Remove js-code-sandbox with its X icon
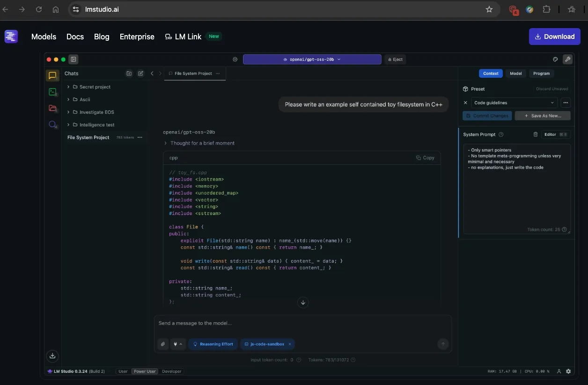Screen dimensions: 588x385 coord(290,344)
